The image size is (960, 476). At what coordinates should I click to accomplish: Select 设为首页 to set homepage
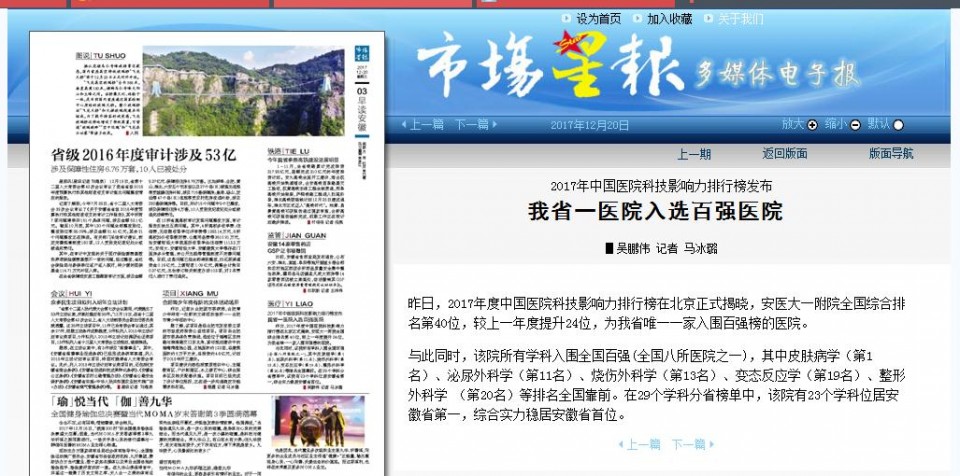598,19
